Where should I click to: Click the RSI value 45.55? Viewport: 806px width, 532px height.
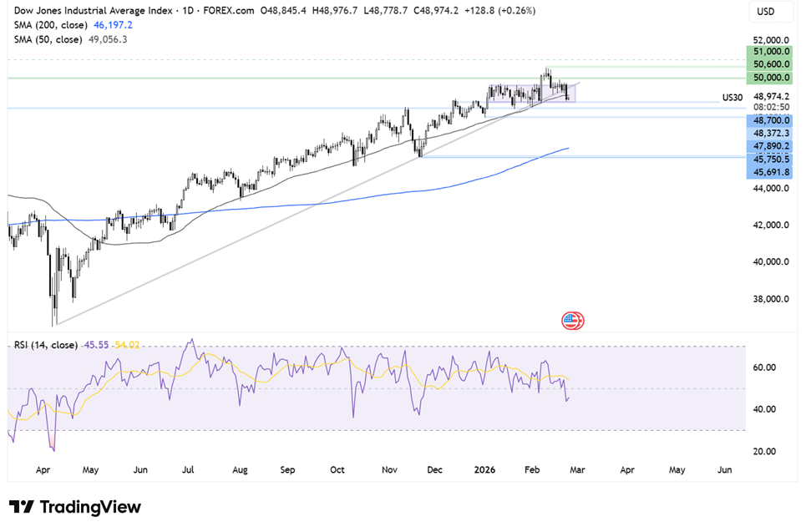pyautogui.click(x=97, y=345)
